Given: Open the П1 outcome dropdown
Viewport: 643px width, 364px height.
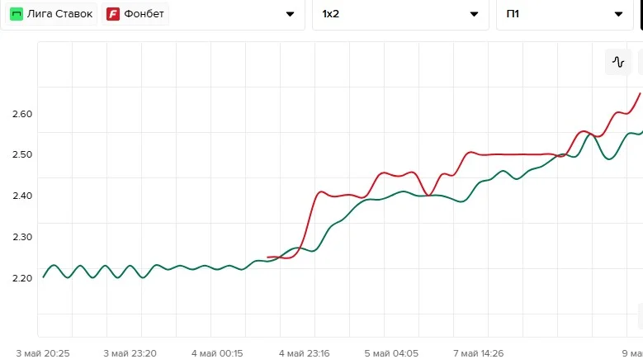Looking at the screenshot, I should pos(565,14).
